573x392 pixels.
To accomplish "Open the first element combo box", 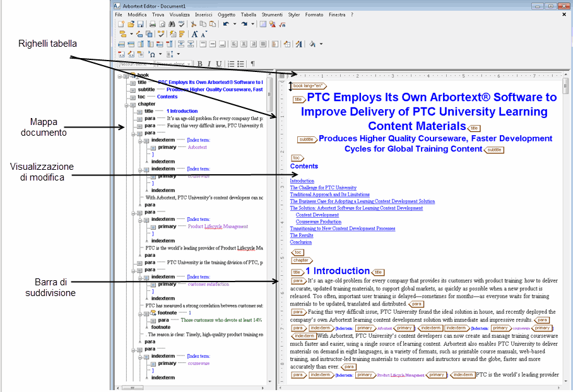I will pos(136,64).
